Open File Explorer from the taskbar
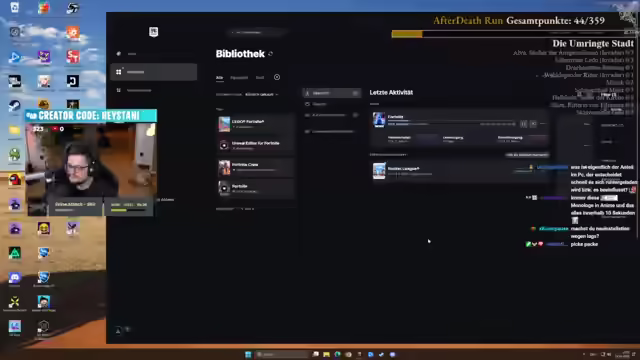This screenshot has width=640, height=360. point(326,354)
